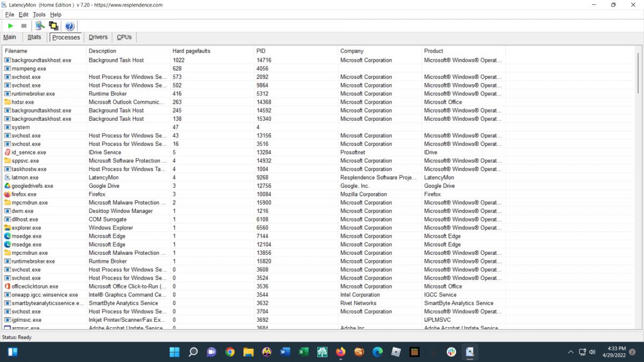
Task: Click the IDrive icon beside id_service.exe
Action: [x=8, y=152]
